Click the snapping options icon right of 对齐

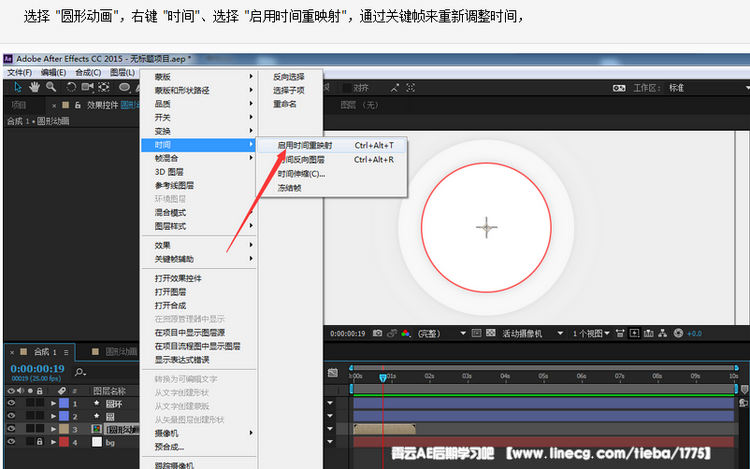tap(394, 87)
